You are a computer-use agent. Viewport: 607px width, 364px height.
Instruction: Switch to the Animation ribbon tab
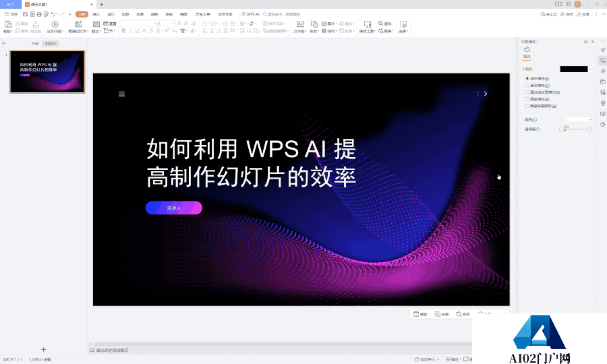click(x=140, y=14)
